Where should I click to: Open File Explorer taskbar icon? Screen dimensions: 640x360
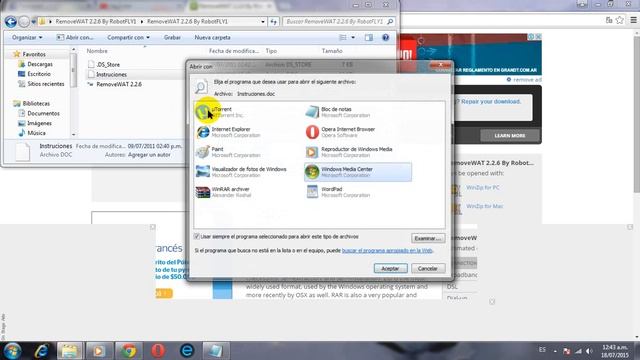coord(69,351)
